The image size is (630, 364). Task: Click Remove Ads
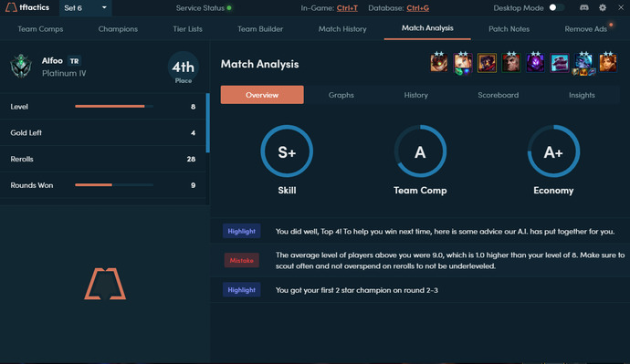click(x=586, y=29)
